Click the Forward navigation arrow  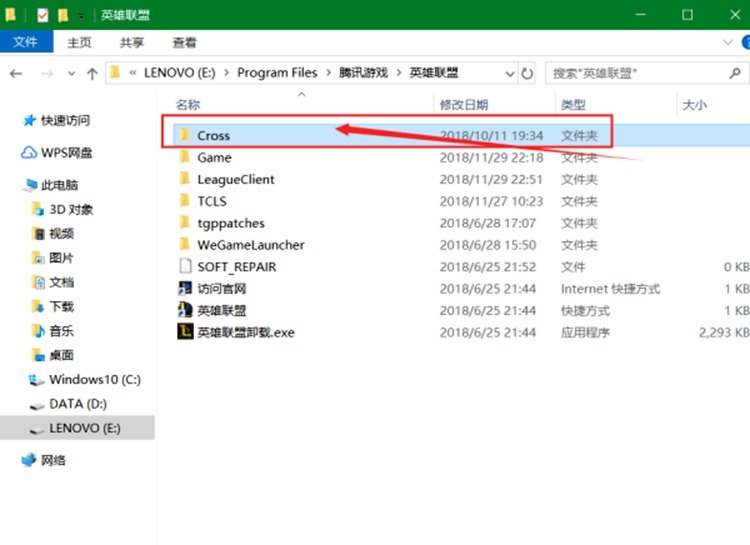[x=47, y=73]
